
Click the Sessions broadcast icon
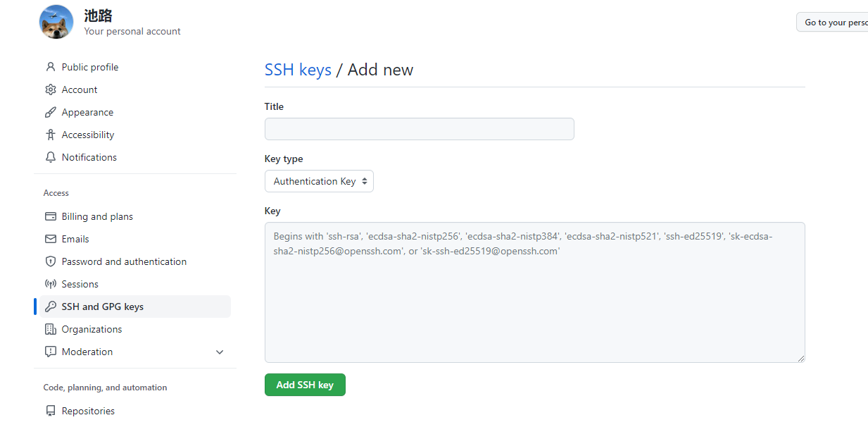(50, 284)
